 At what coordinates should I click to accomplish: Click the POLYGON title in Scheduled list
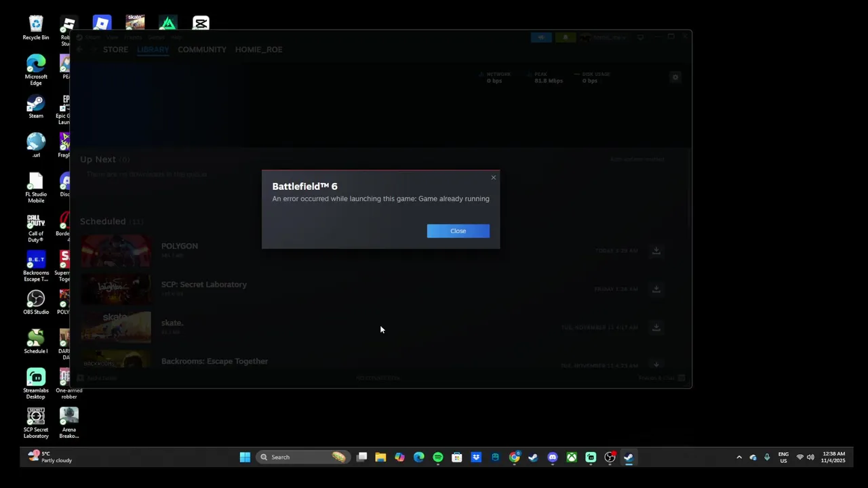(180, 246)
